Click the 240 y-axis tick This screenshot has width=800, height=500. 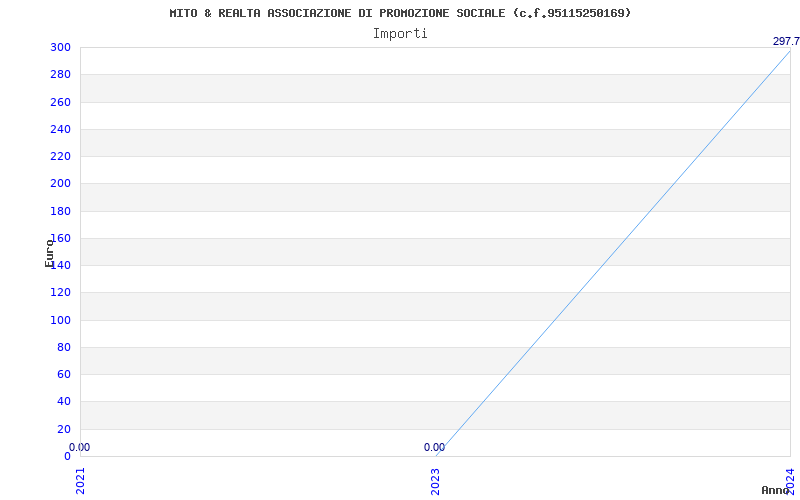[x=60, y=129]
